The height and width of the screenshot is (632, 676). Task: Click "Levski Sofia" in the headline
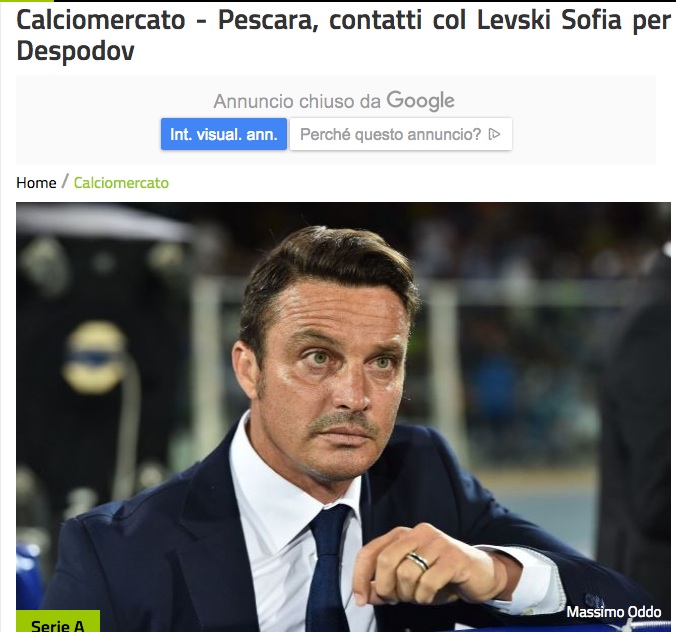click(x=550, y=19)
